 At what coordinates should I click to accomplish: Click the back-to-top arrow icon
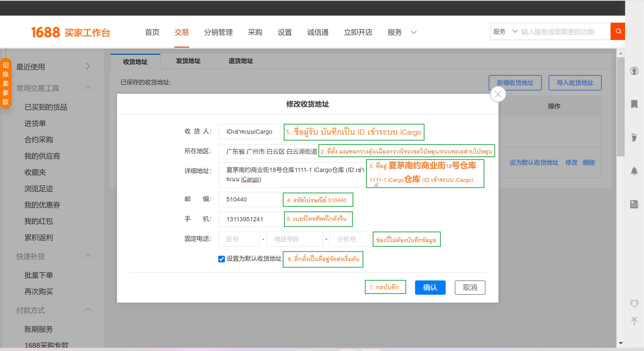(634, 321)
